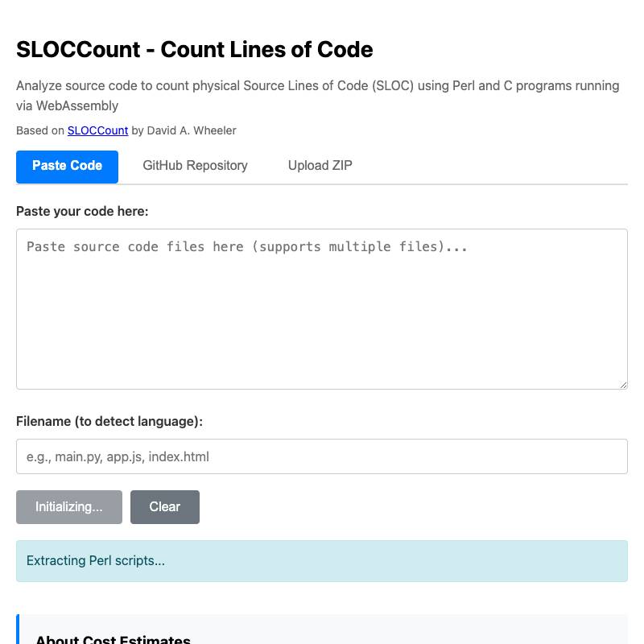Click the Filename (to detect language) label
644x644 pixels.
(109, 421)
